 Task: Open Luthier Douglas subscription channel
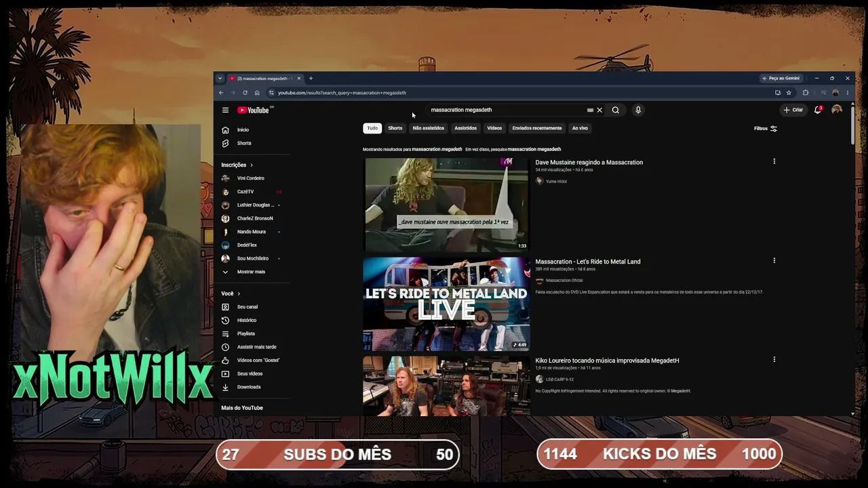pyautogui.click(x=256, y=205)
